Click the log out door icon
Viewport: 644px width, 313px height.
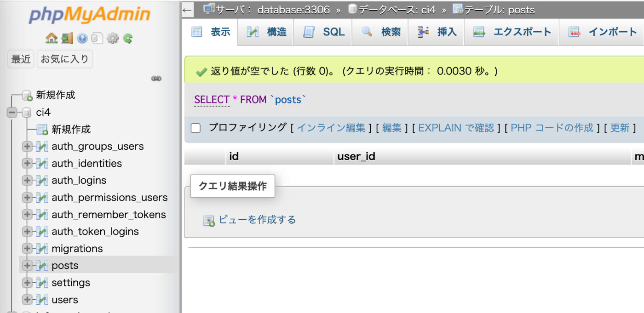click(x=67, y=39)
